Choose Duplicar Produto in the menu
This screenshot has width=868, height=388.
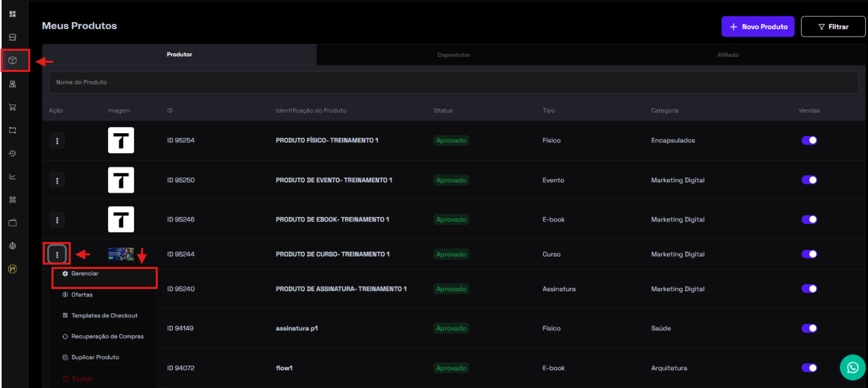tap(95, 358)
